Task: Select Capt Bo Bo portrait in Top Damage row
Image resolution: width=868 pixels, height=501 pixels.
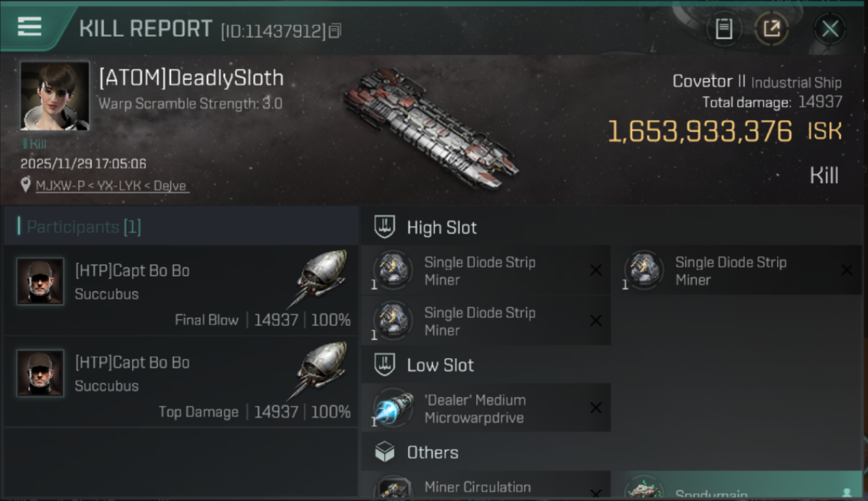Action: [40, 373]
